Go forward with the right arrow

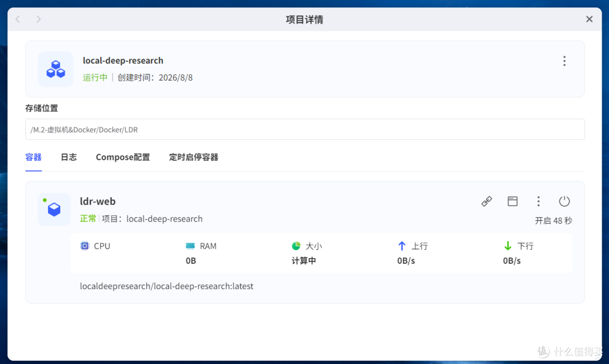coord(38,19)
